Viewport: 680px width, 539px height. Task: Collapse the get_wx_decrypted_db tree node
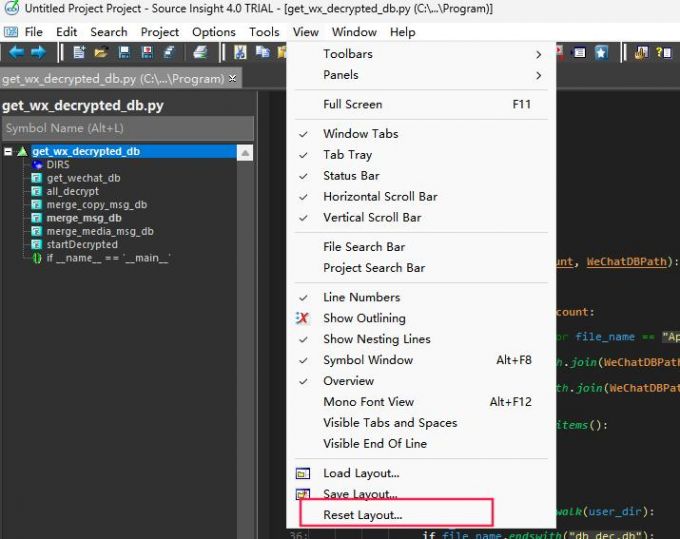[8, 152]
